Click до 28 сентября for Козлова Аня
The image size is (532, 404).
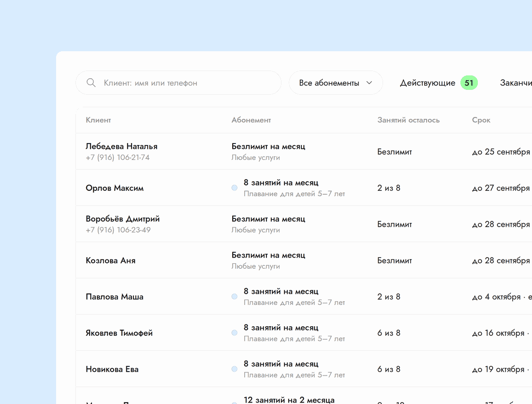click(501, 260)
